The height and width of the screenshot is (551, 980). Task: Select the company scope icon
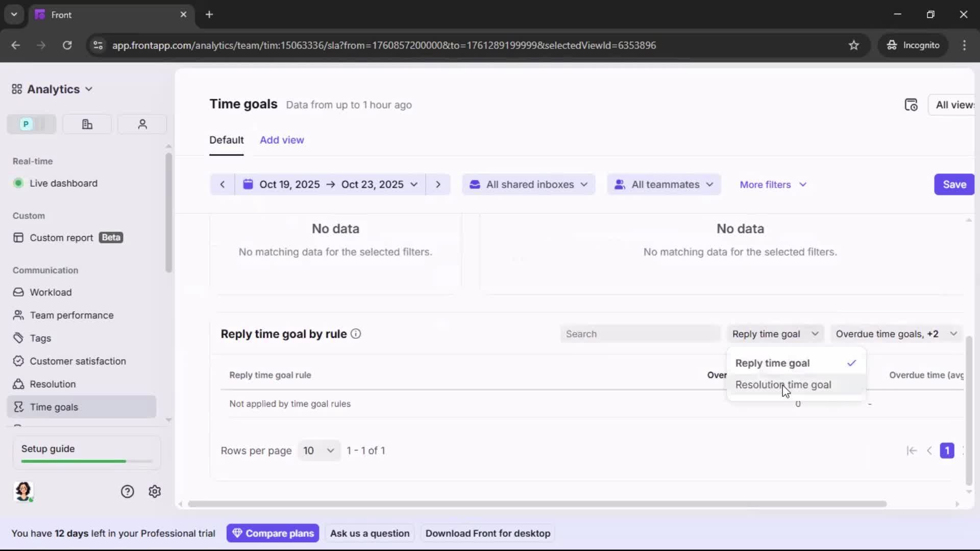click(x=87, y=124)
